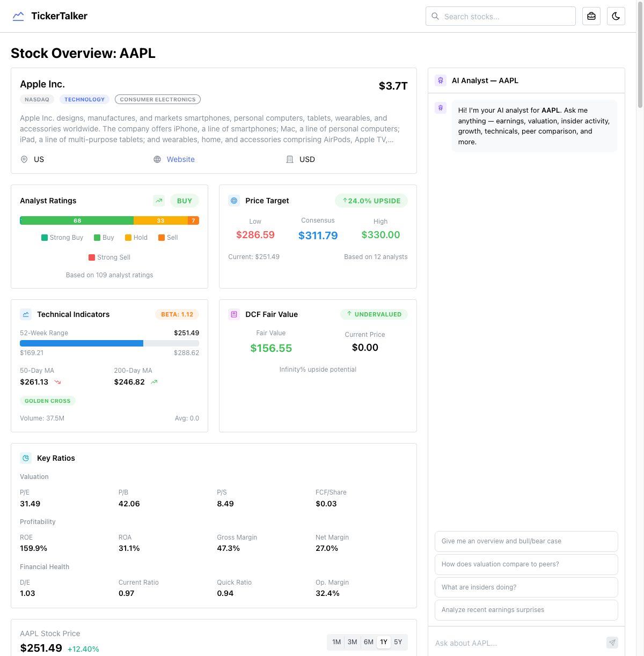Image resolution: width=644 pixels, height=656 pixels.
Task: Select the 1M price chart timeframe
Action: pyautogui.click(x=336, y=642)
